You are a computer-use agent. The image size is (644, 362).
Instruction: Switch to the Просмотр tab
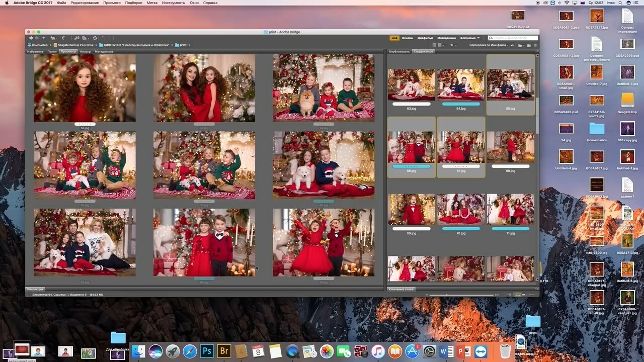68,51
